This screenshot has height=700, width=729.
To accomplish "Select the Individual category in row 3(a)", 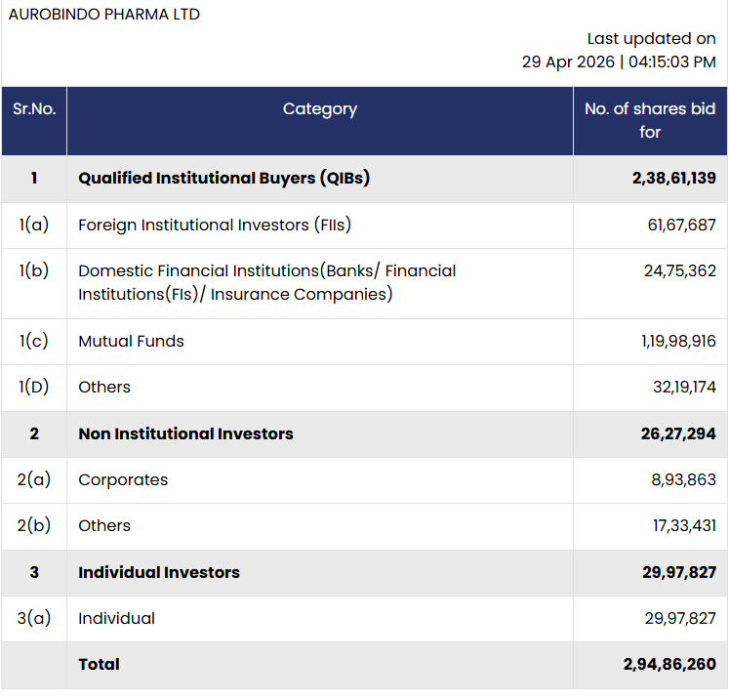I will [x=117, y=619].
